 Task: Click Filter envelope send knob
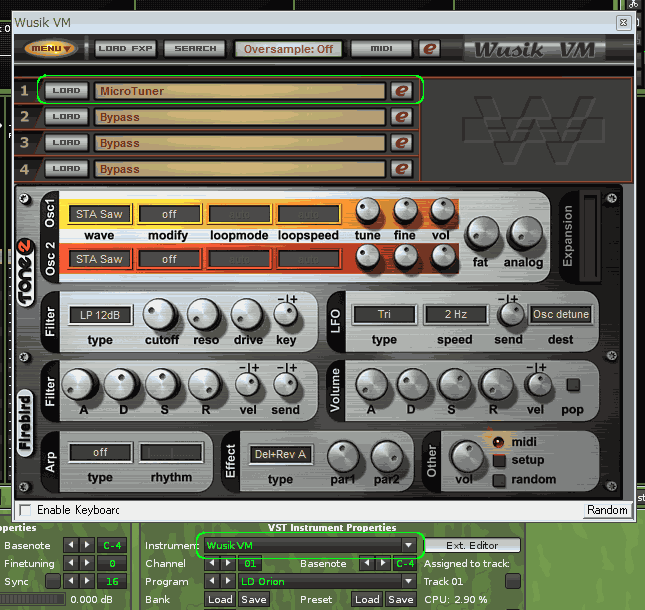pos(285,385)
